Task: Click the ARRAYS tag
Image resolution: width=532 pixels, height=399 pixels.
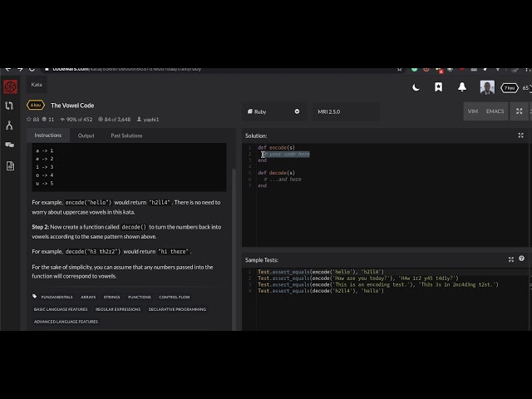Action: click(88, 297)
